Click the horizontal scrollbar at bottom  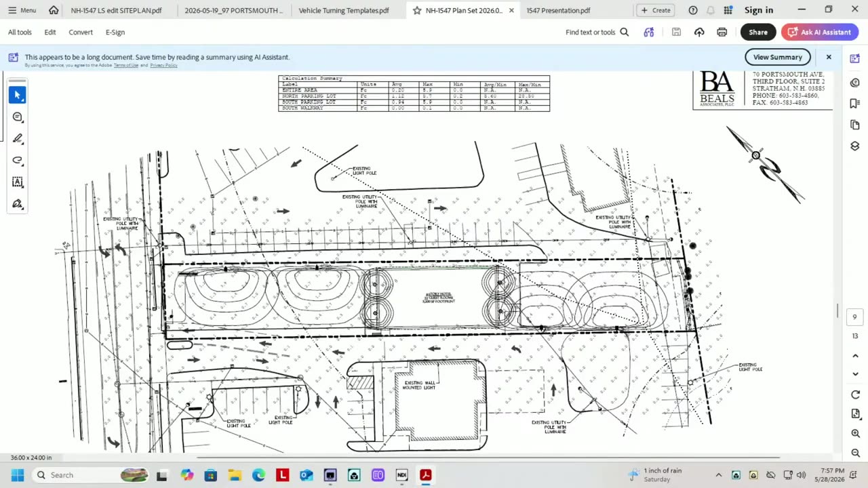[x=488, y=457]
